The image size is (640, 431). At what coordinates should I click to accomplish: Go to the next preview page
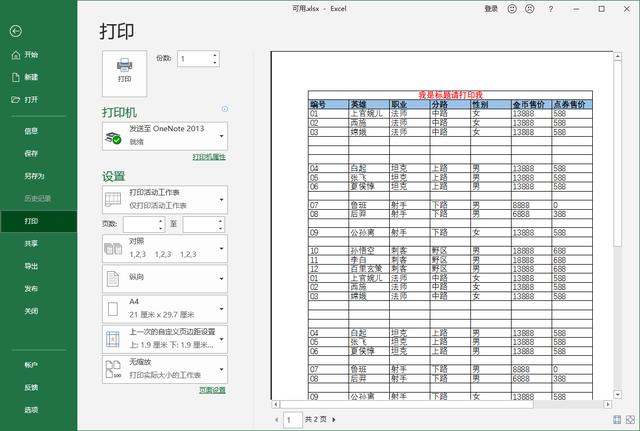(x=333, y=420)
